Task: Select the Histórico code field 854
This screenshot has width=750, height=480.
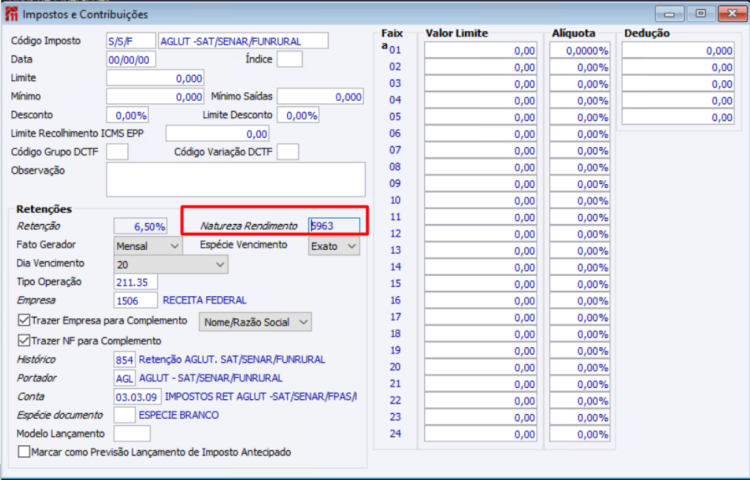Action: [x=124, y=360]
